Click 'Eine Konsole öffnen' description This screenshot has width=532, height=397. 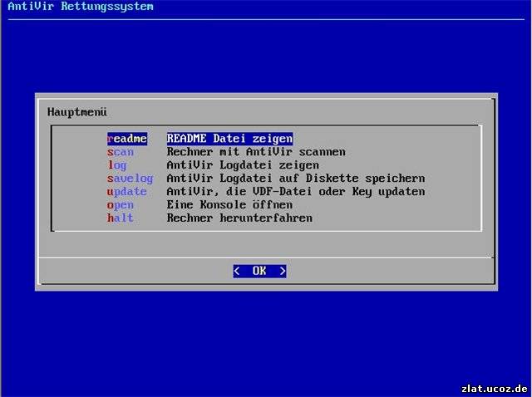pyautogui.click(x=229, y=205)
